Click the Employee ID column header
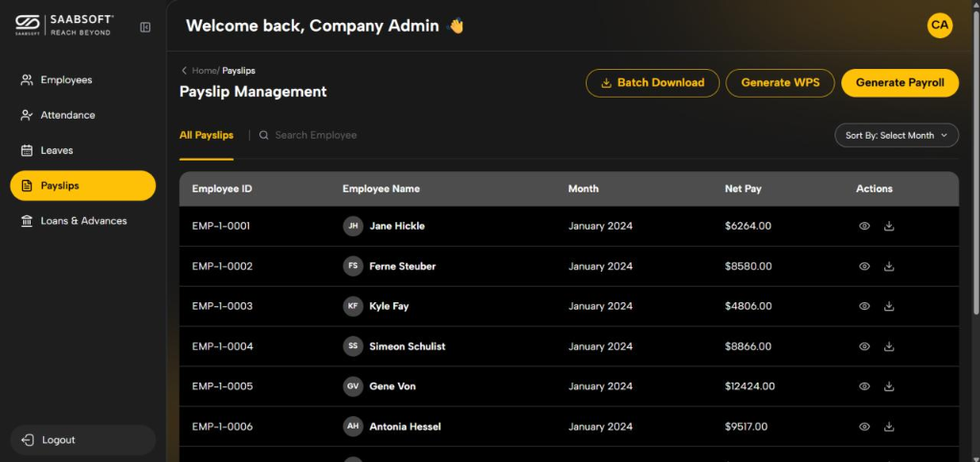The image size is (980, 462). (x=222, y=188)
